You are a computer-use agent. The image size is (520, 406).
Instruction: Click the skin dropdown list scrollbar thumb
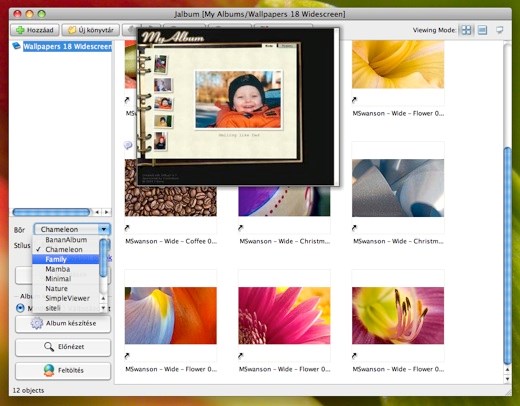103,257
